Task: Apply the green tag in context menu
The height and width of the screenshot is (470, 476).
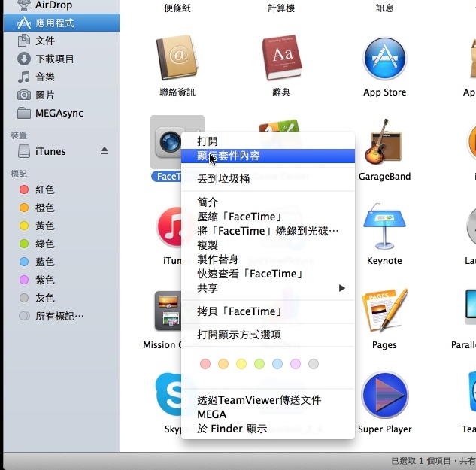Action: (x=259, y=364)
